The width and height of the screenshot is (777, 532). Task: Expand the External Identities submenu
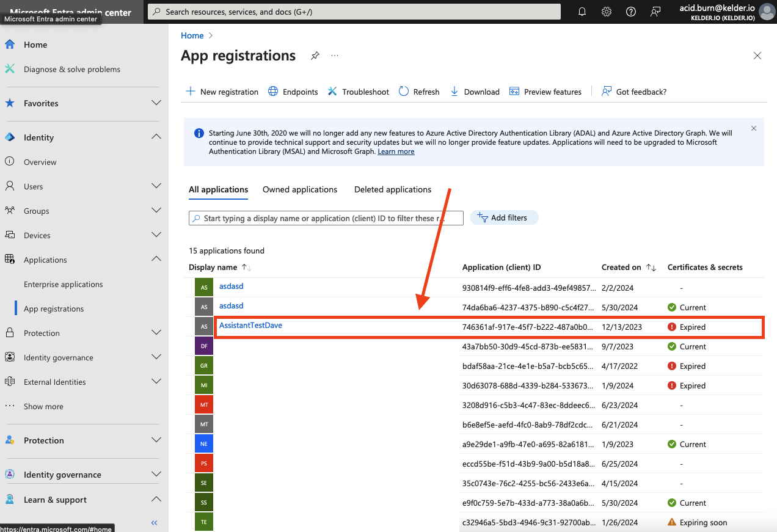156,381
